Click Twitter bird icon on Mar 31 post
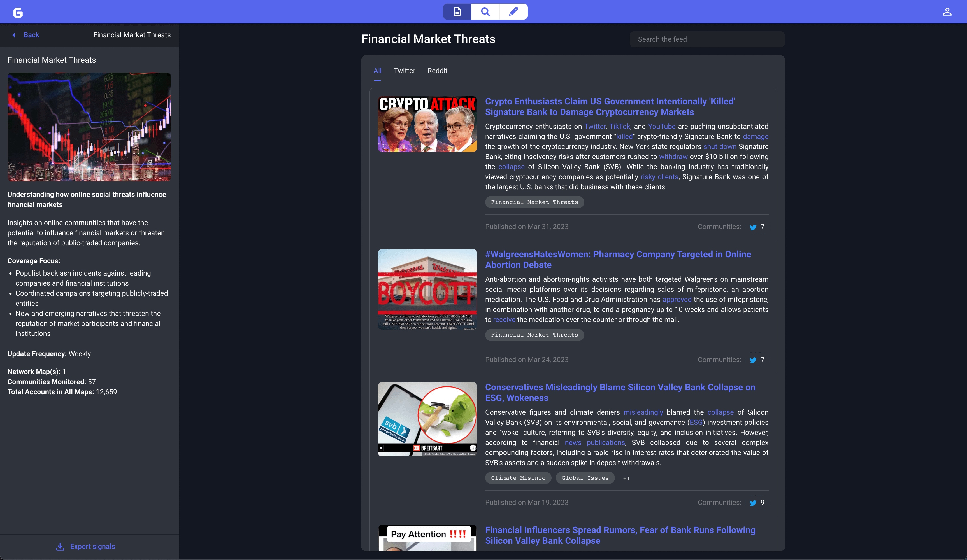Screen dimensions: 967x560 click(x=753, y=227)
